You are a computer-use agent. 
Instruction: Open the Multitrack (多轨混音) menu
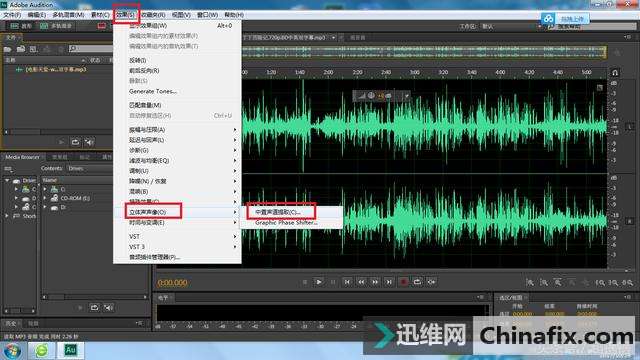(x=68, y=15)
